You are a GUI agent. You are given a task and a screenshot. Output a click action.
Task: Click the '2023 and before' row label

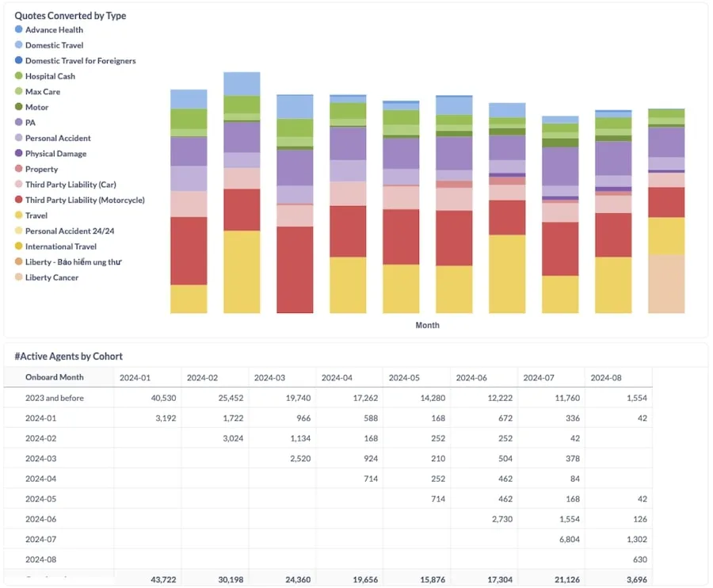(x=55, y=398)
